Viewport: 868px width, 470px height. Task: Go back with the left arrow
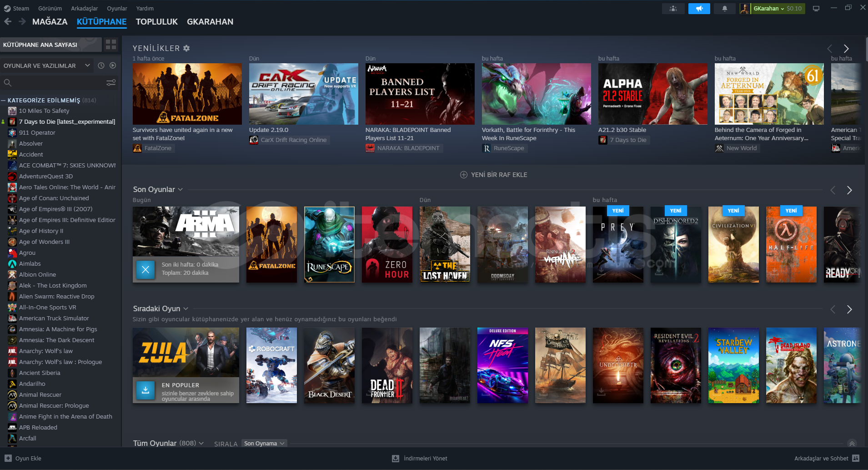(8, 21)
